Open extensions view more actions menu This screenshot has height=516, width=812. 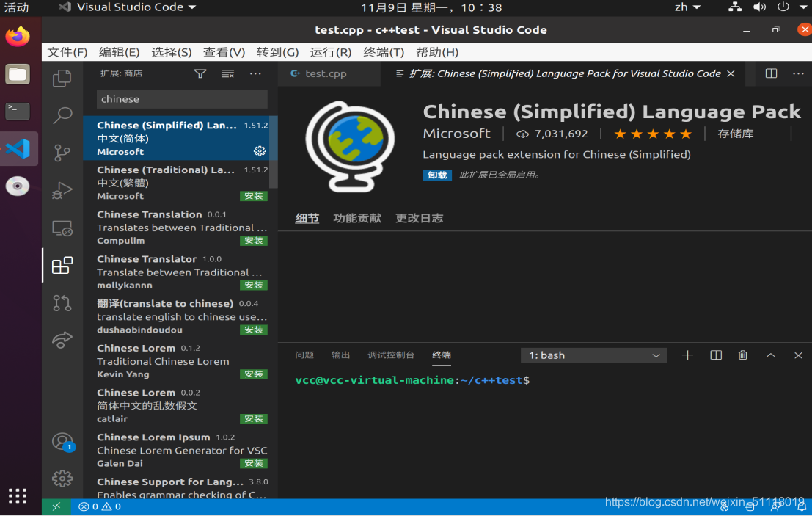coord(255,73)
